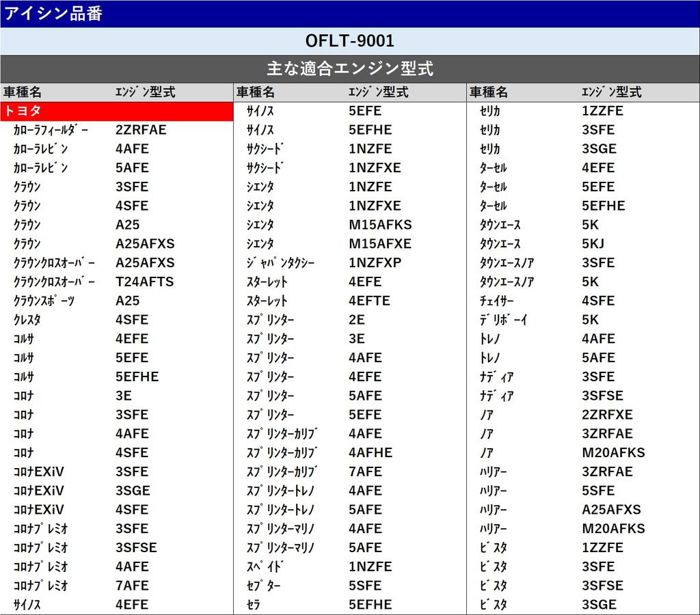
Task: Select engine code 2ZRFAE
Action: click(141, 130)
